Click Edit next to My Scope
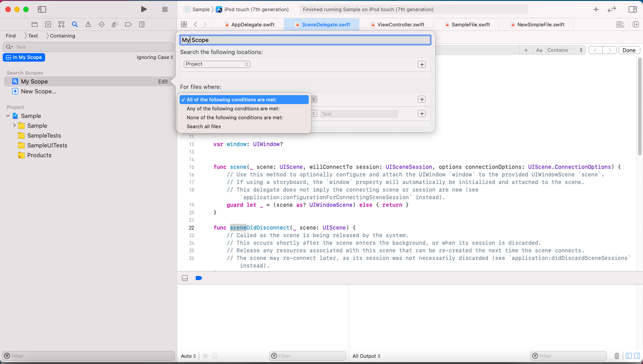This screenshot has height=364, width=643. click(x=163, y=81)
